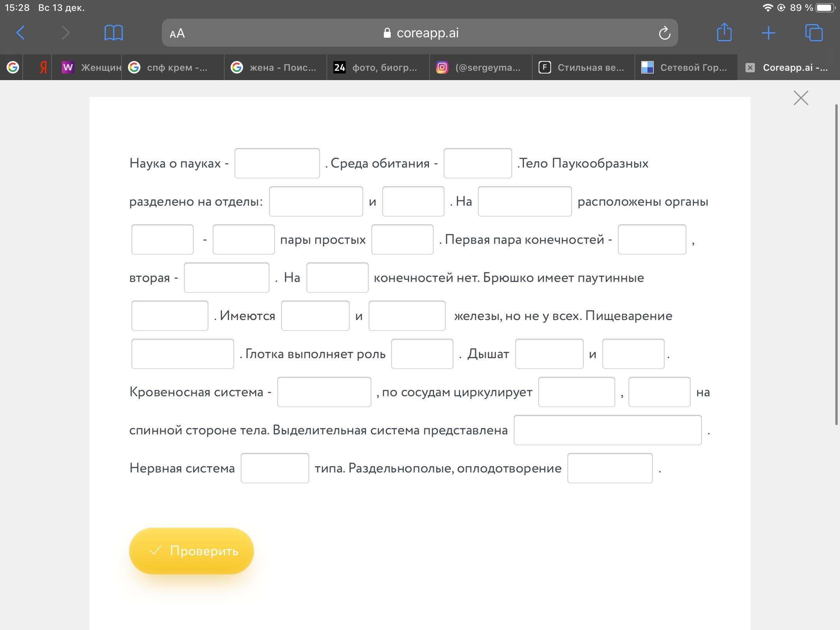This screenshot has height=630, width=840.
Task: Dismiss exercise with large X icon
Action: coord(801,98)
